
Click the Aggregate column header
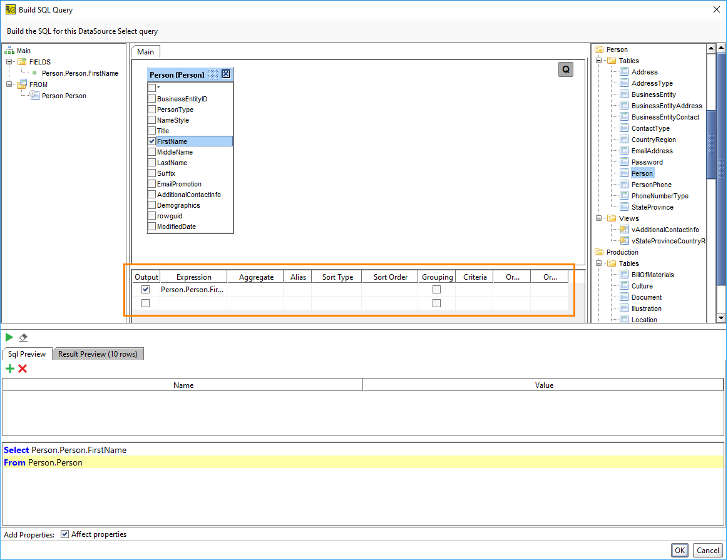pos(256,277)
